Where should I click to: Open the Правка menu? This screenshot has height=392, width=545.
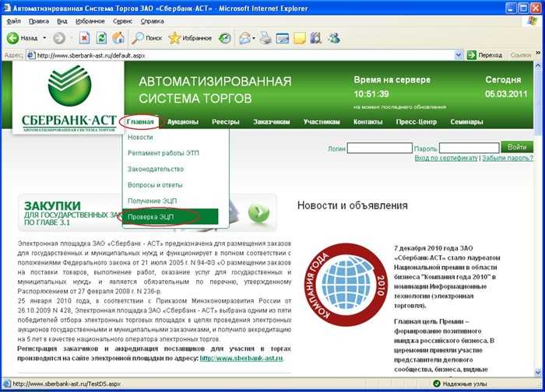pyautogui.click(x=39, y=21)
